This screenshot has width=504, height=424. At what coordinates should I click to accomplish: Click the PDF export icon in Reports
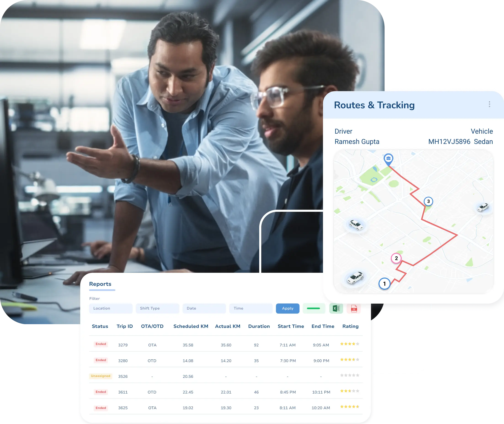pyautogui.click(x=353, y=307)
